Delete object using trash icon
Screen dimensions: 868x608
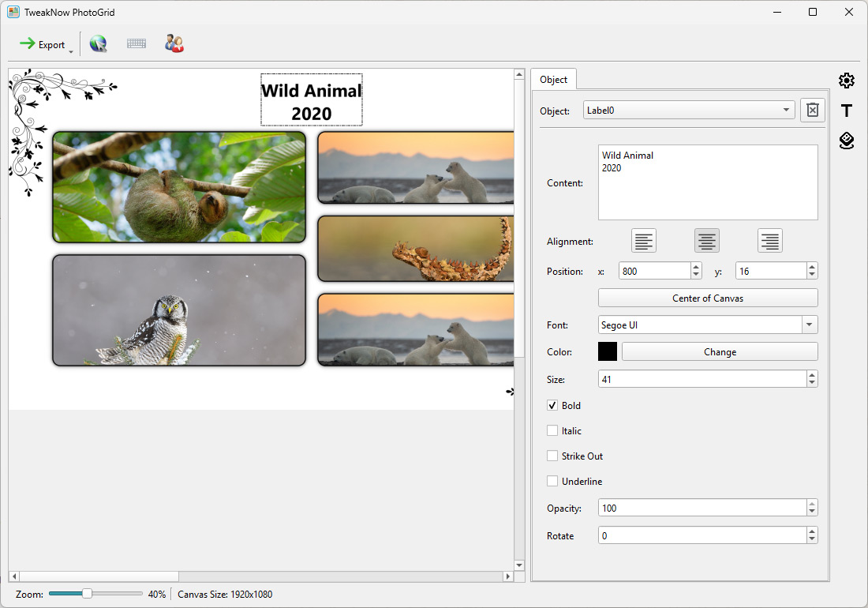[x=812, y=111]
